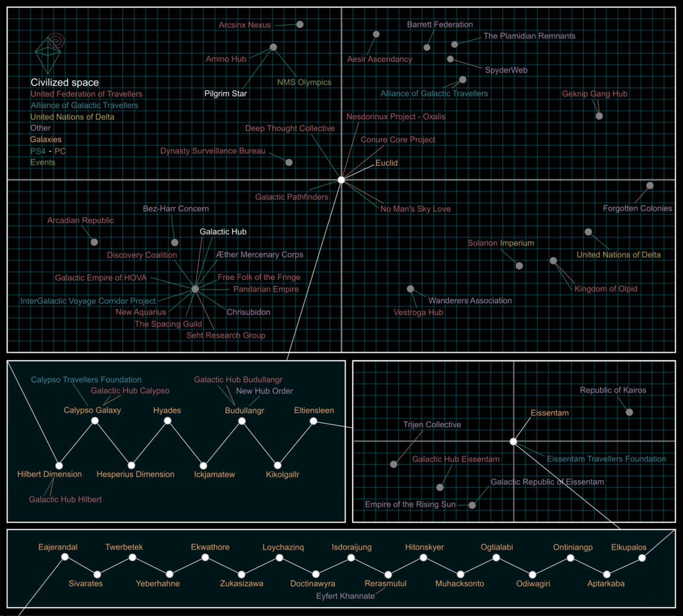
Task: Click the Galaxies legend entry
Action: [46, 139]
